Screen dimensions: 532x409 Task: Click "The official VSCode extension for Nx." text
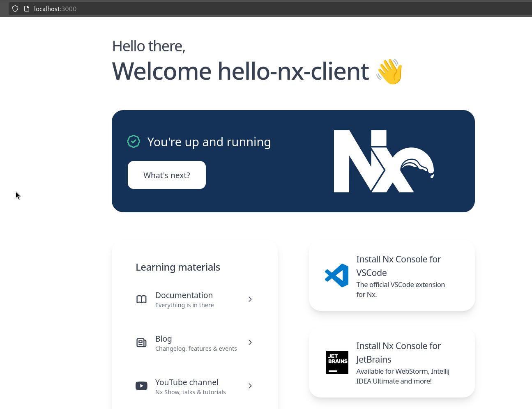[x=401, y=290]
